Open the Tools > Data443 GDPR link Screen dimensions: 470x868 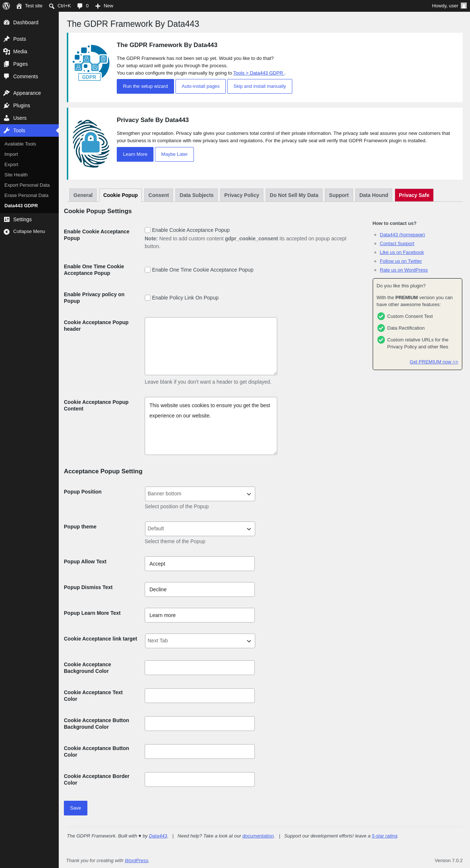click(259, 73)
